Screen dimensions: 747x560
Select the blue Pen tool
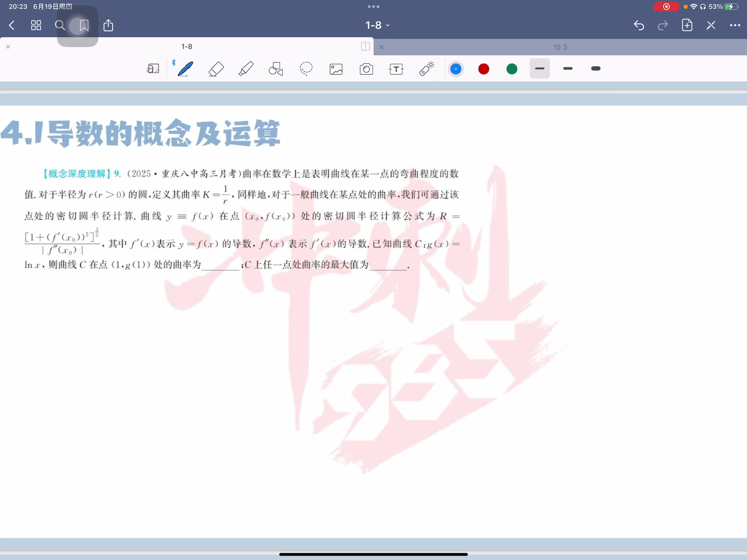coord(185,69)
